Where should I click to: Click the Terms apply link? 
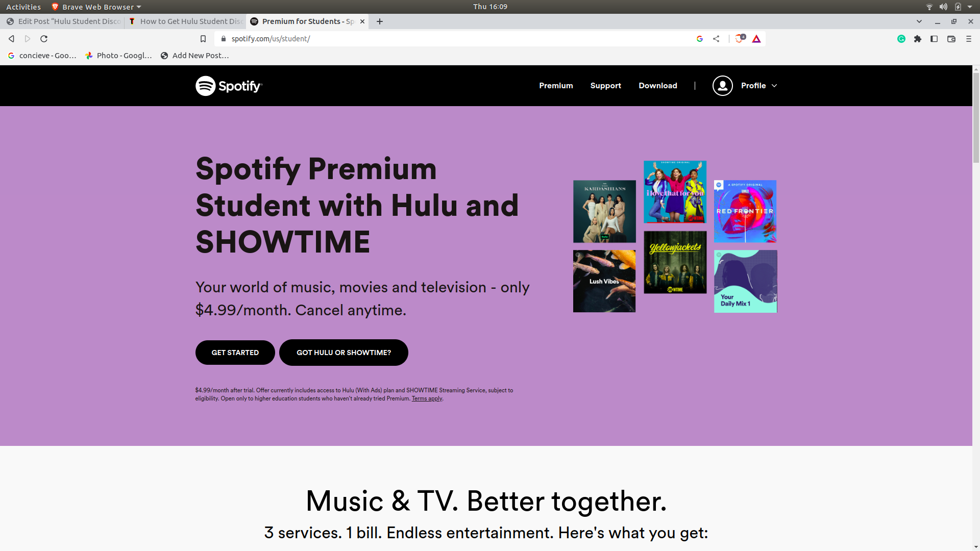(427, 398)
